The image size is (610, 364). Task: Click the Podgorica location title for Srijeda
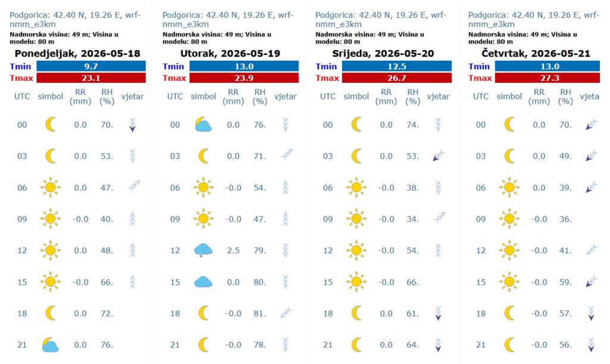[381, 20]
